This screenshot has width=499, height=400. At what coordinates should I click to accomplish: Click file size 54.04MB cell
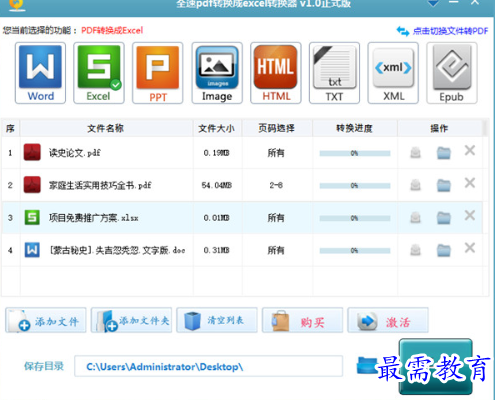click(x=217, y=185)
